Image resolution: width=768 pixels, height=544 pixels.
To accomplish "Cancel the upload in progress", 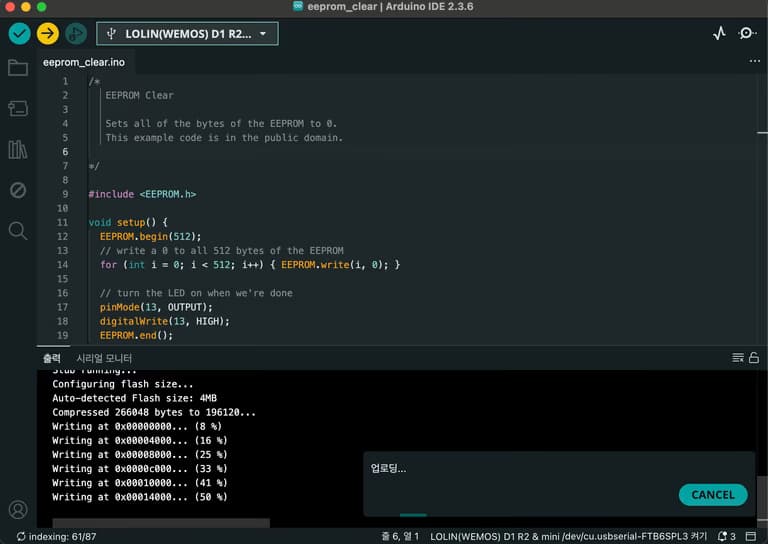I will (x=712, y=494).
